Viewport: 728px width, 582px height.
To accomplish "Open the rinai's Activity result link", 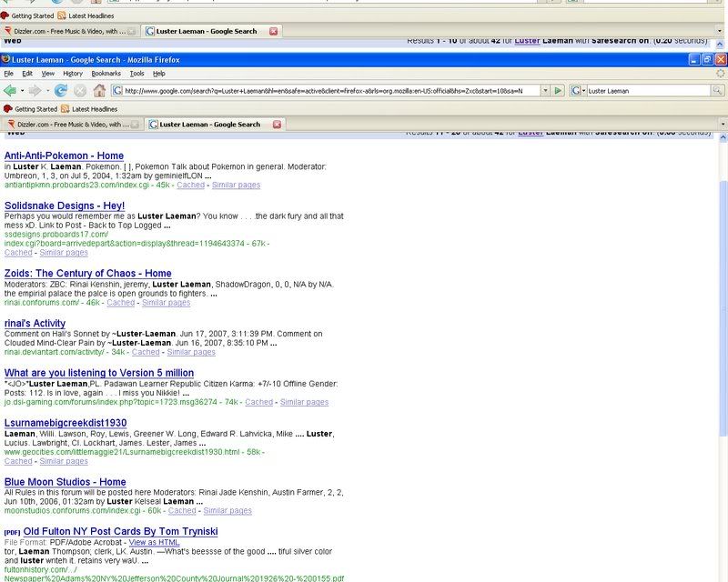I will coord(35,324).
